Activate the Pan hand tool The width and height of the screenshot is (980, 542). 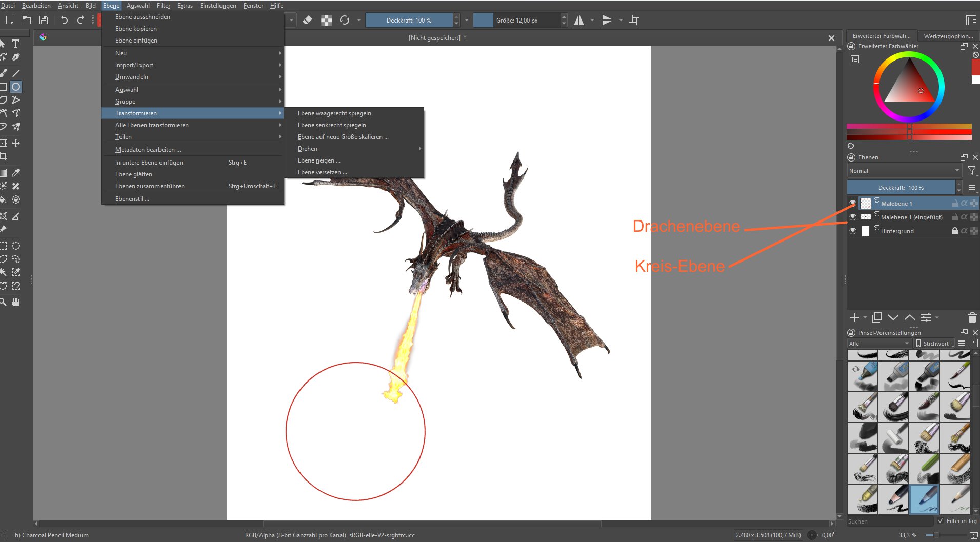coord(16,302)
